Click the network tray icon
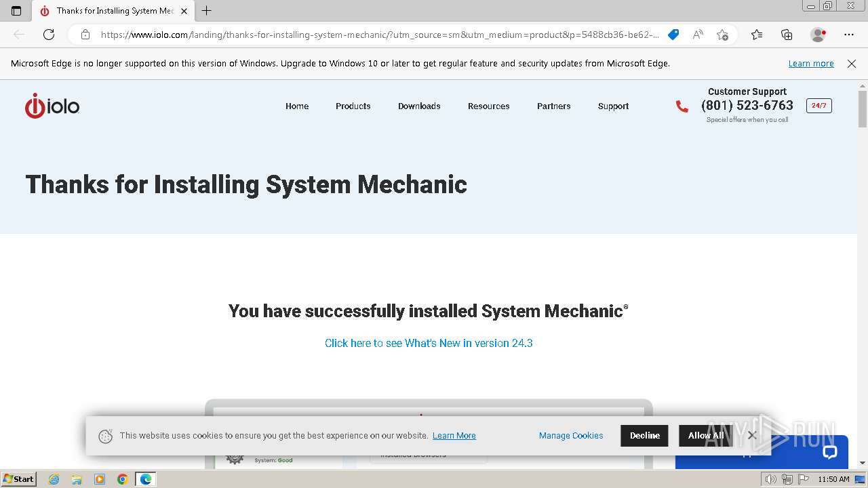The width and height of the screenshot is (868, 488). pos(787,479)
